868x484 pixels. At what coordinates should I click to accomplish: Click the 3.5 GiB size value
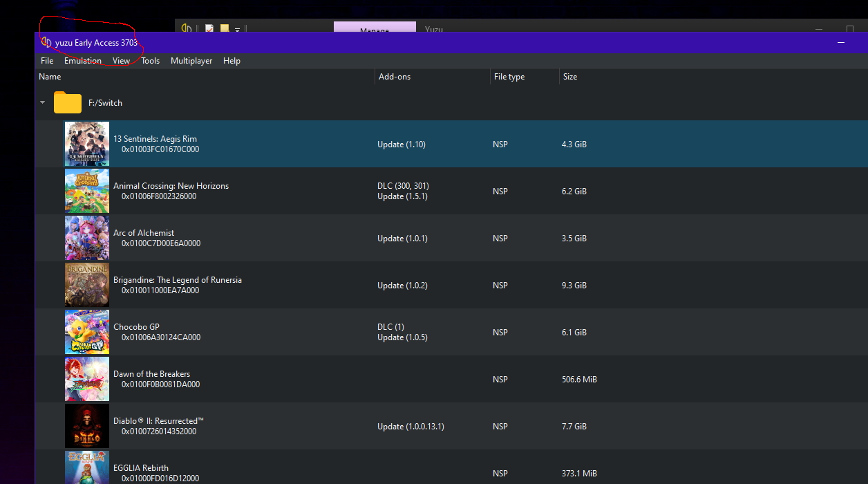pos(574,239)
